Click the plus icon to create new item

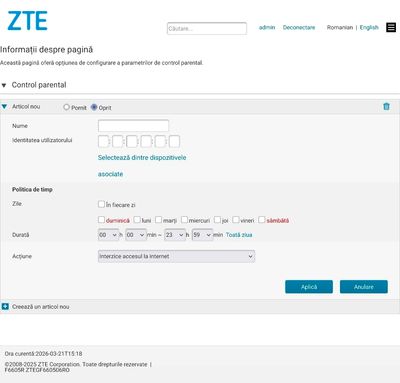(x=5, y=306)
